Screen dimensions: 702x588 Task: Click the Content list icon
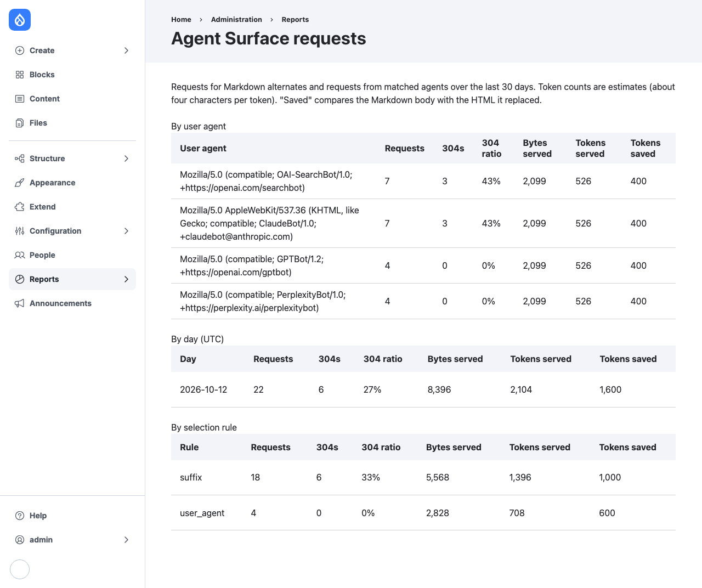tap(20, 99)
